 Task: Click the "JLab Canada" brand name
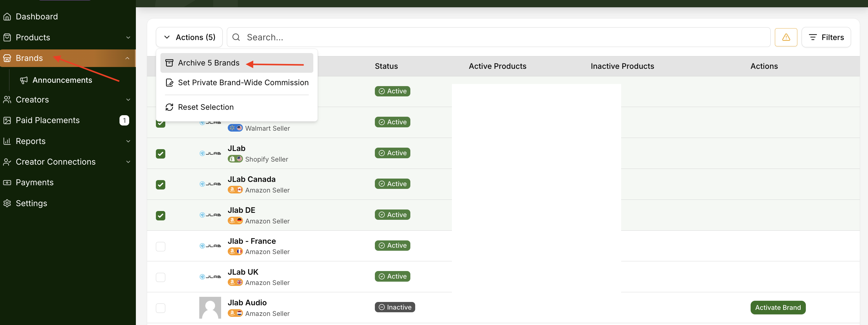(252, 179)
